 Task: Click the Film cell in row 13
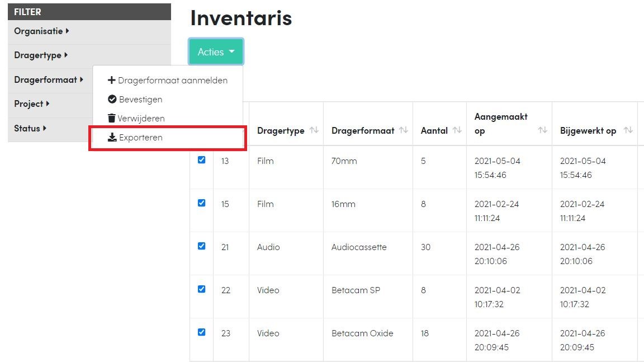point(266,161)
